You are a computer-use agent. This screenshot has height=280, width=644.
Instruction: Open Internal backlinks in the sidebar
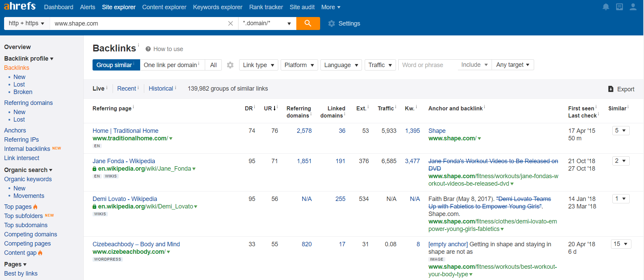(x=27, y=149)
